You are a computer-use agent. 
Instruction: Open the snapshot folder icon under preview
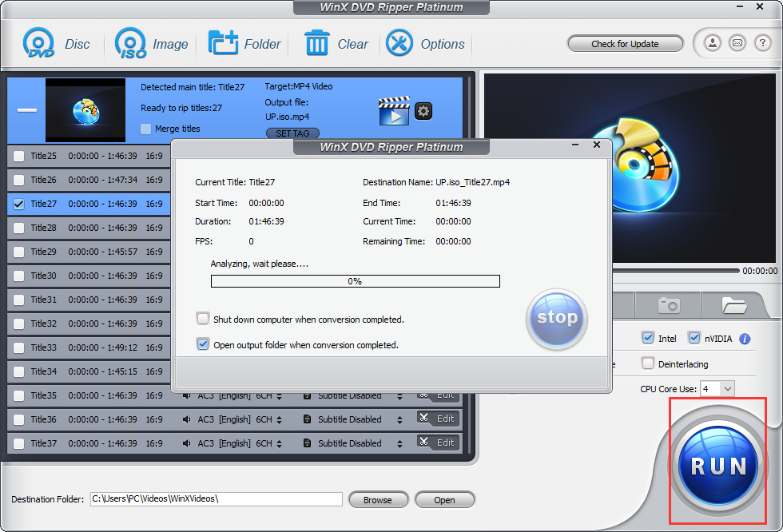pyautogui.click(x=734, y=305)
